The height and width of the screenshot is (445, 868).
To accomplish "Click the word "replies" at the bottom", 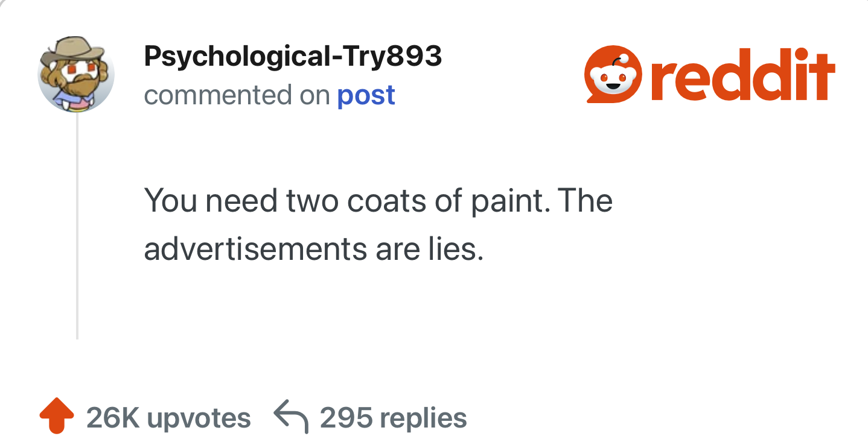I will (424, 418).
